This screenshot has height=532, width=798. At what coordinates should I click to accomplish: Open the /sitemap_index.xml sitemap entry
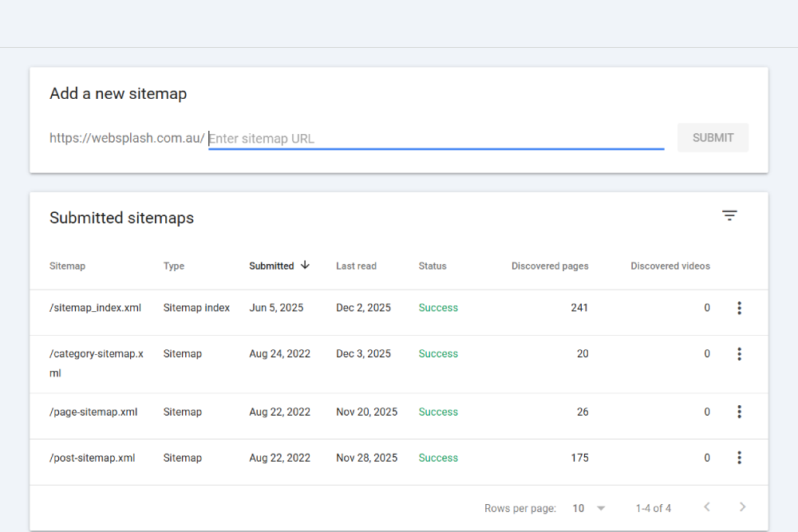click(x=95, y=308)
